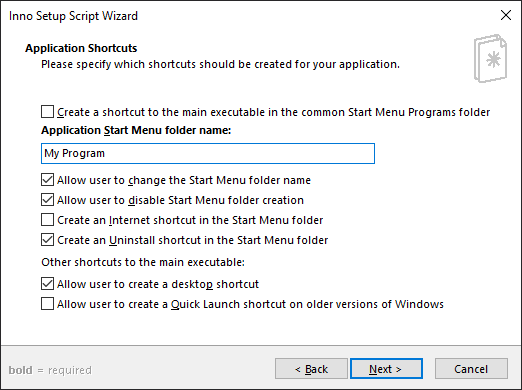Click 'Please specify which shortcuts' description text
This screenshot has height=390, width=522.
(220, 64)
